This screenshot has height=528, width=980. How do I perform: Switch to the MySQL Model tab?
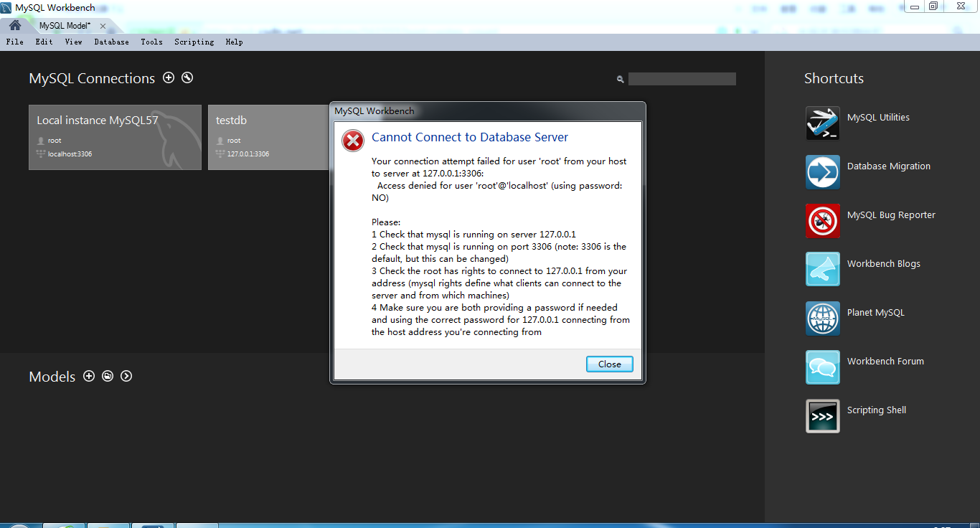65,26
